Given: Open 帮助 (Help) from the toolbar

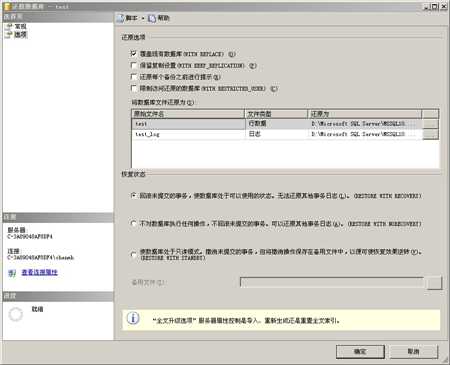Looking at the screenshot, I should pos(159,18).
